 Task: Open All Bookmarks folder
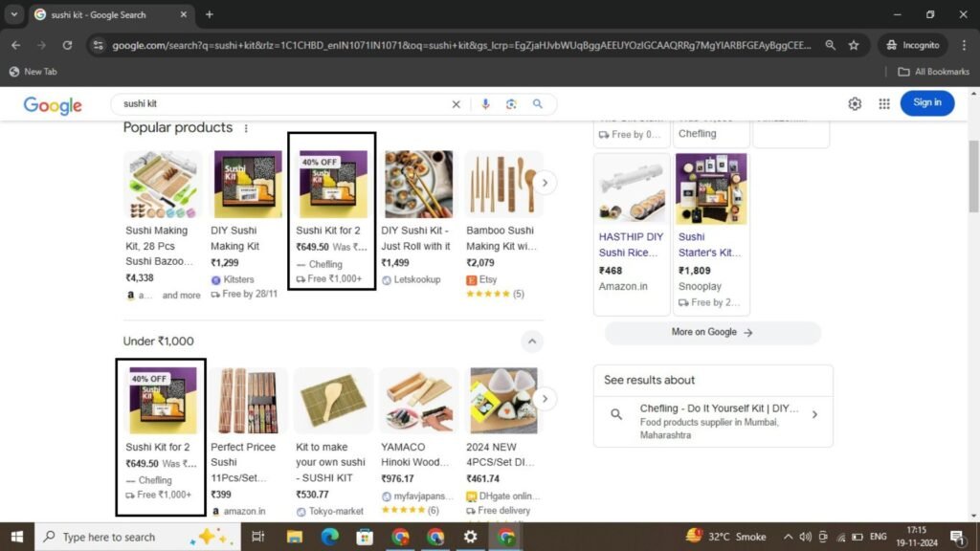[x=933, y=72]
